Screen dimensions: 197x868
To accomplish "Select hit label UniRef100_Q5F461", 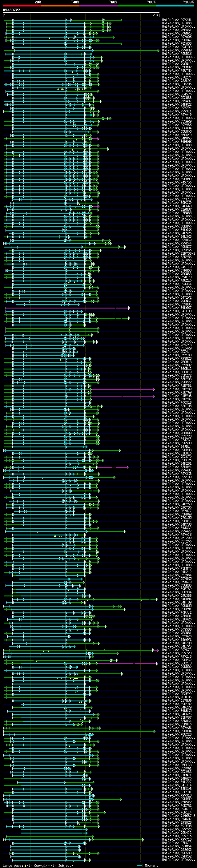I will [x=176, y=30].
